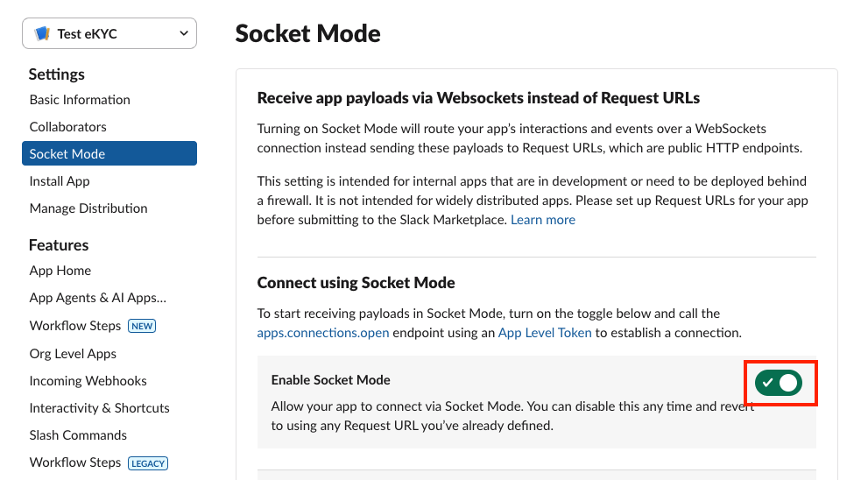Screen dimensions: 868x480
Task: Click the LEGACY badge beside Workflow Steps
Action: 148,462
